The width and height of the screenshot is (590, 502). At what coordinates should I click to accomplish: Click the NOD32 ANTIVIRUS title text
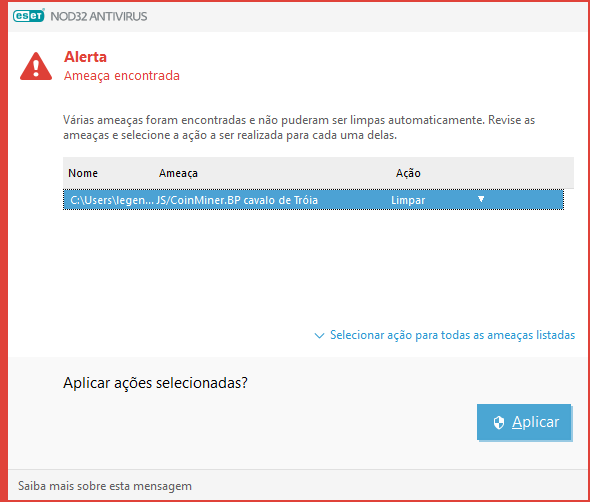[x=99, y=17]
